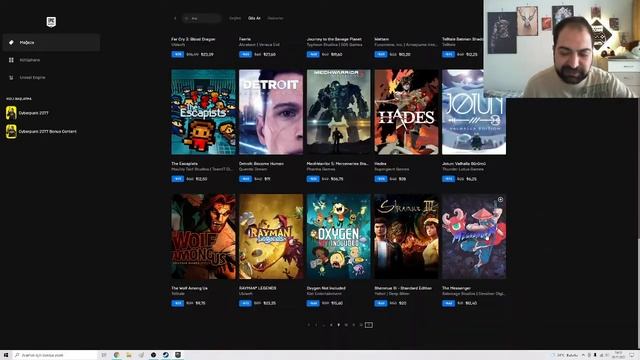Open The Messenger cover thumbnail
640x360 pixels.
474,236
